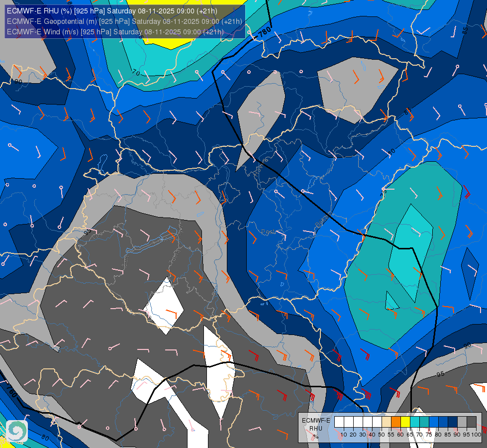Click the yellow 60-65% legend swatch
The height and width of the screenshot is (448, 487).
coord(405,422)
